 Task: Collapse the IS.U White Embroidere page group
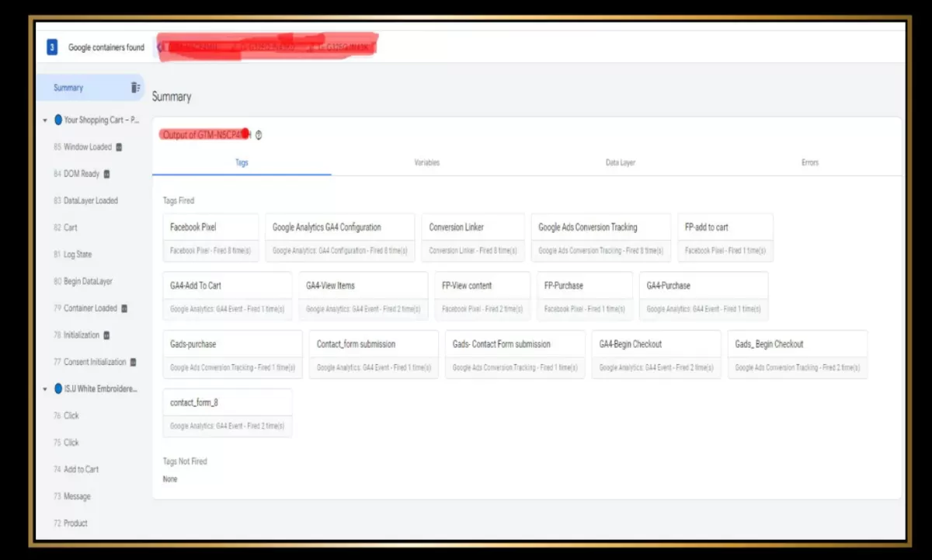pos(44,389)
